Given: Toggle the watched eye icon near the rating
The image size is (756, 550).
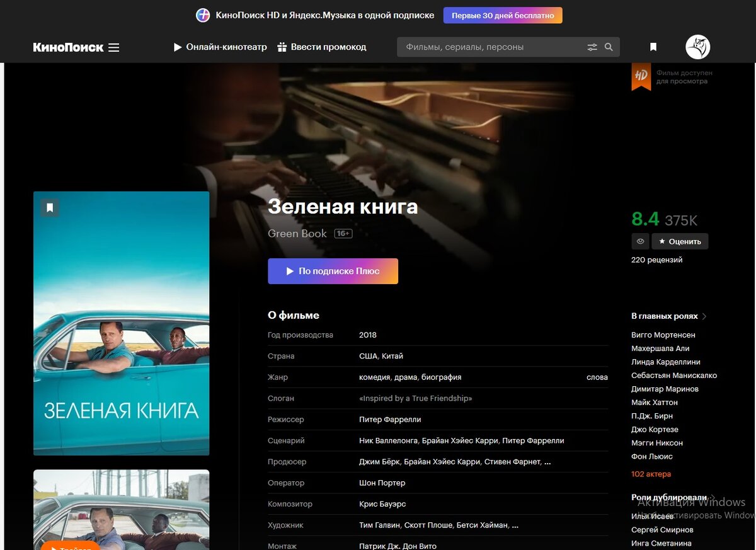Looking at the screenshot, I should click(640, 241).
